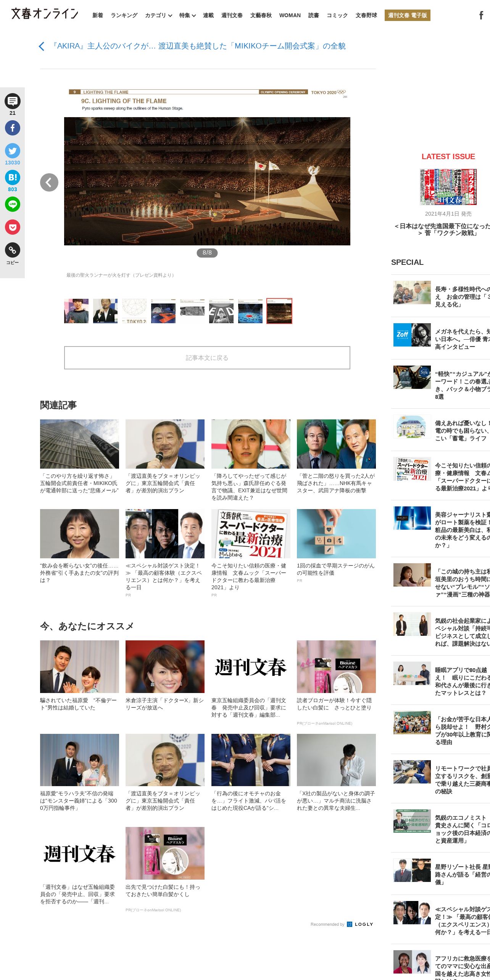Screen dimensions: 490x980
Task: Click 文春オンライン site logo
Action: coord(45,14)
